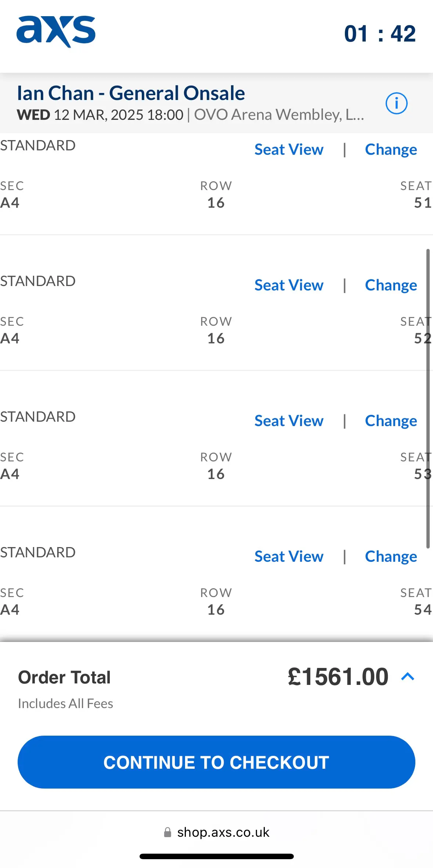Open Seat View for seat 54
433x868 pixels.
[x=289, y=557]
